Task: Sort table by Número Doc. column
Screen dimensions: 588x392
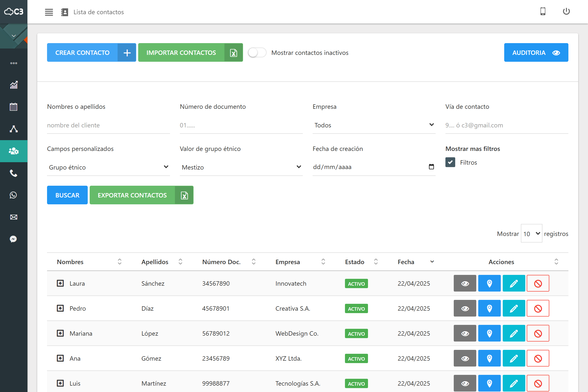Action: click(229, 262)
